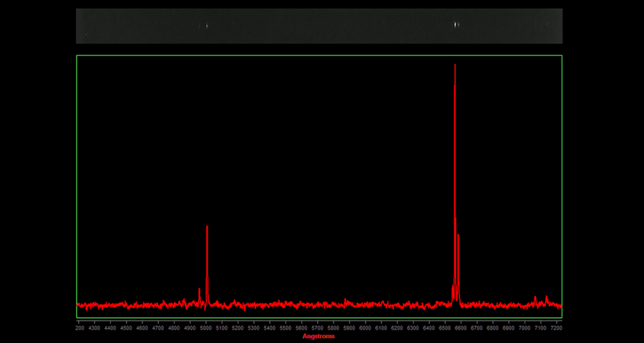The width and height of the screenshot is (644, 343).
Task: Click the small peak left of 5000
Action: point(199,289)
